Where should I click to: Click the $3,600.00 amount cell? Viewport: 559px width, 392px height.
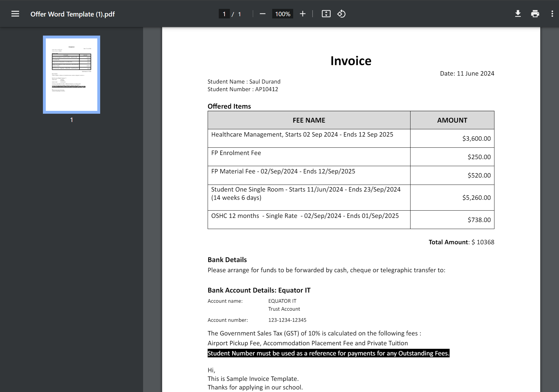476,139
